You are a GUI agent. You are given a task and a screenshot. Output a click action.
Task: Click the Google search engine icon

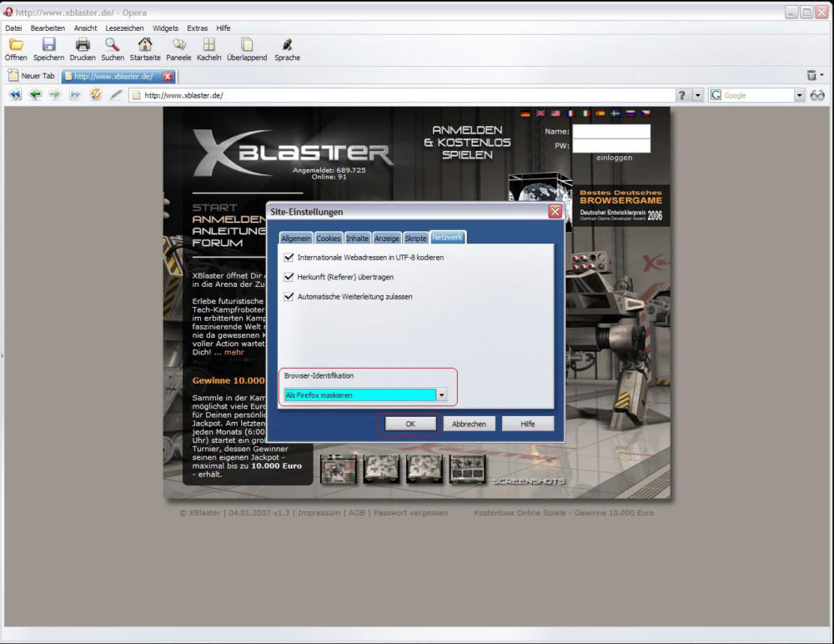coord(716,95)
